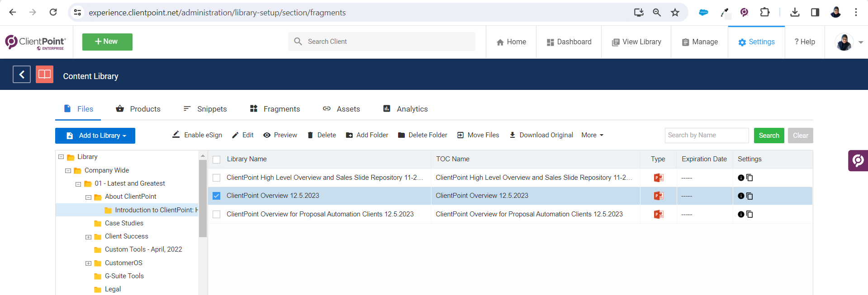The height and width of the screenshot is (295, 868).
Task: Expand the CustomerOS folder
Action: [x=88, y=263]
